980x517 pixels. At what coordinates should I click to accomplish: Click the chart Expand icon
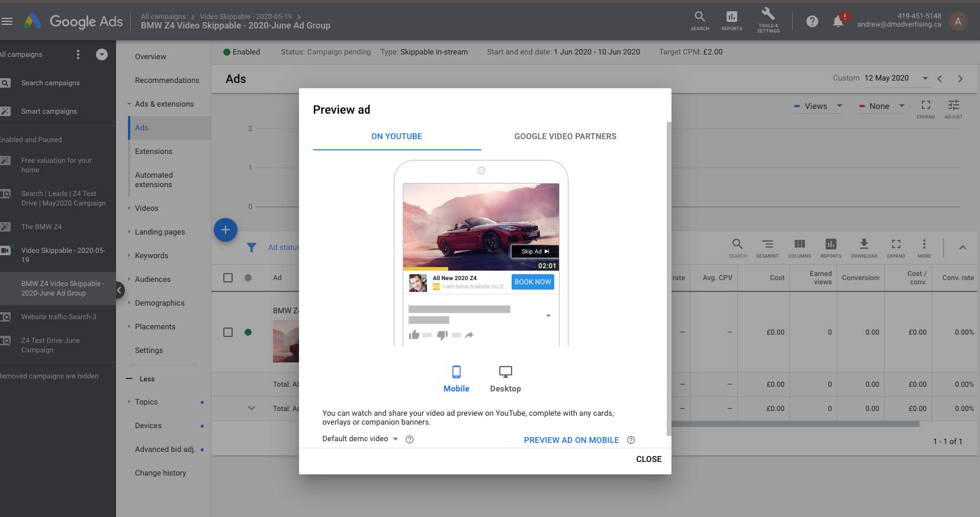point(926,108)
